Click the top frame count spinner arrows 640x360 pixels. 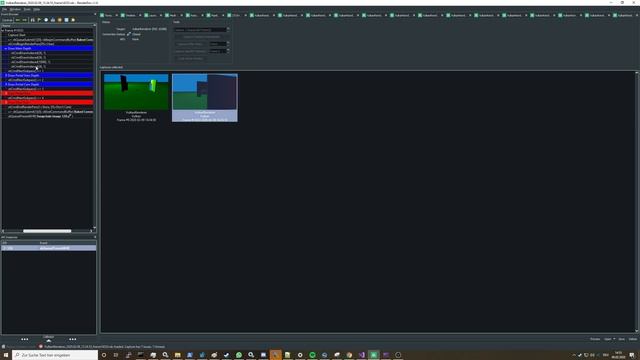click(228, 29)
